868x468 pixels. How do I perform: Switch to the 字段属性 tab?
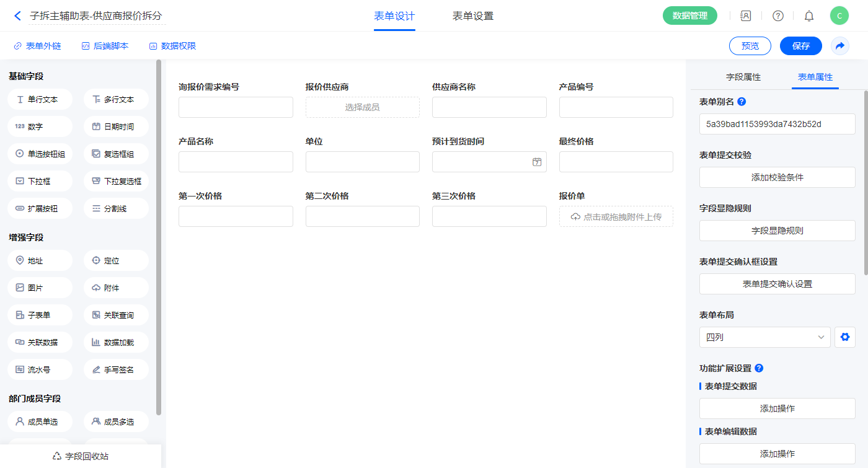743,77
